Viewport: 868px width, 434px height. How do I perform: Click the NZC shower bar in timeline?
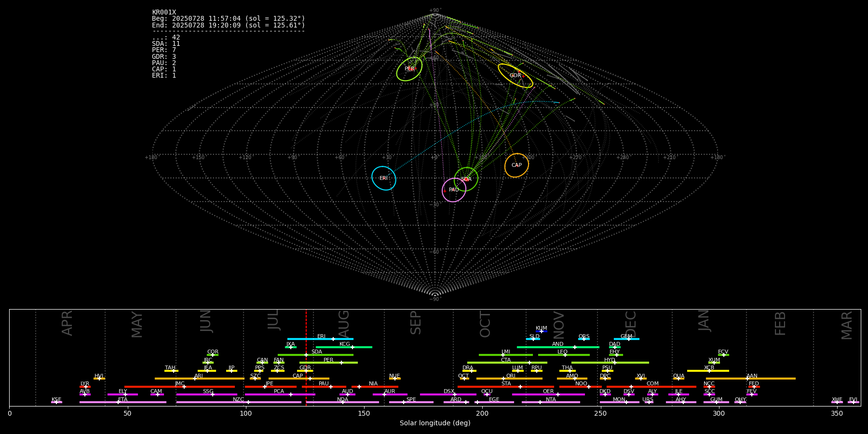tap(239, 402)
